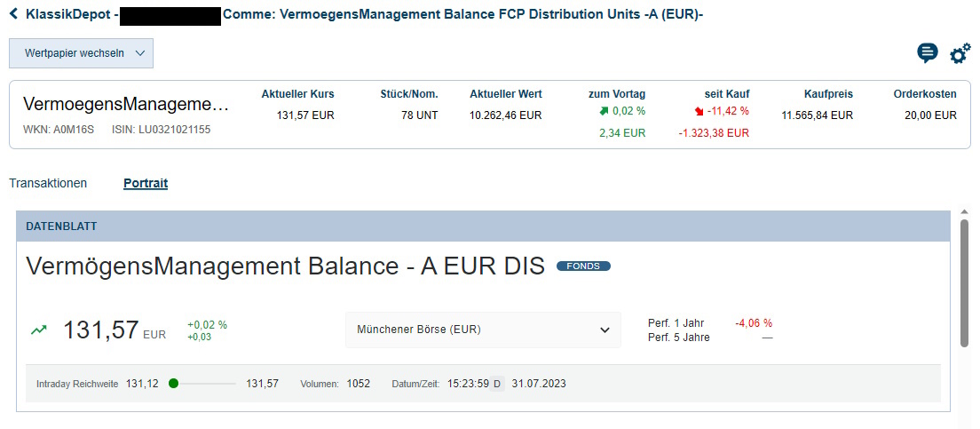Image resolution: width=980 pixels, height=429 pixels.
Task: Click the truncated VermoegensManageme… security name
Action: (125, 105)
